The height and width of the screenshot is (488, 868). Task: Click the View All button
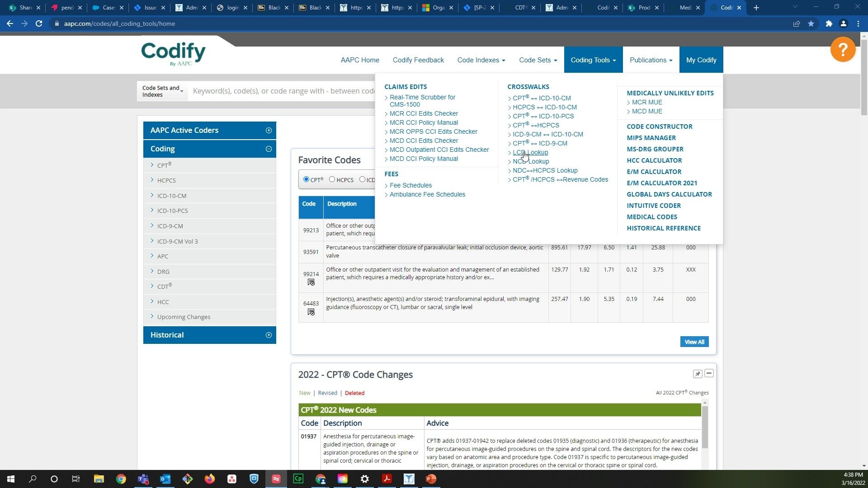pos(694,342)
